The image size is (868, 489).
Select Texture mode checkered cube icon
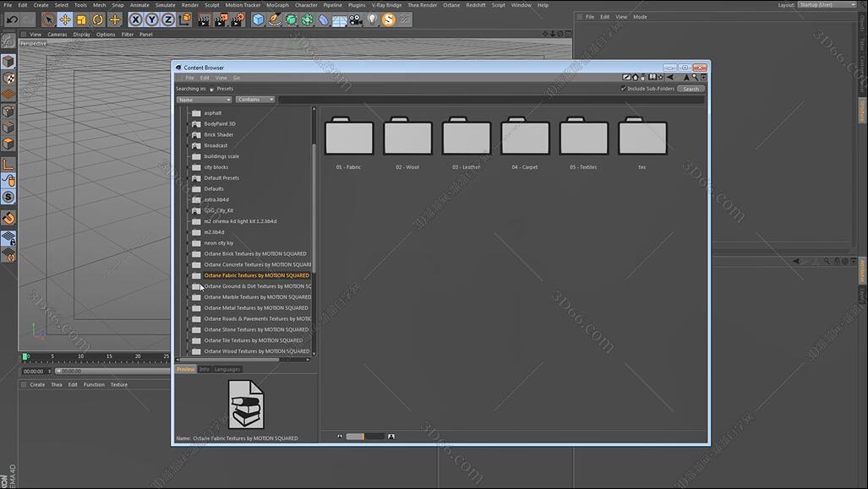pos(8,78)
